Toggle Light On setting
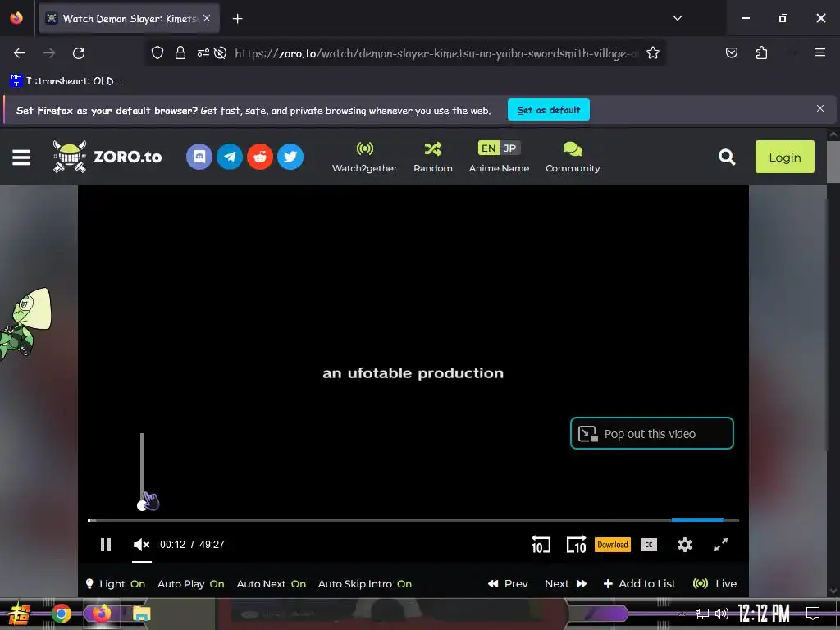This screenshot has width=840, height=630. click(x=116, y=584)
